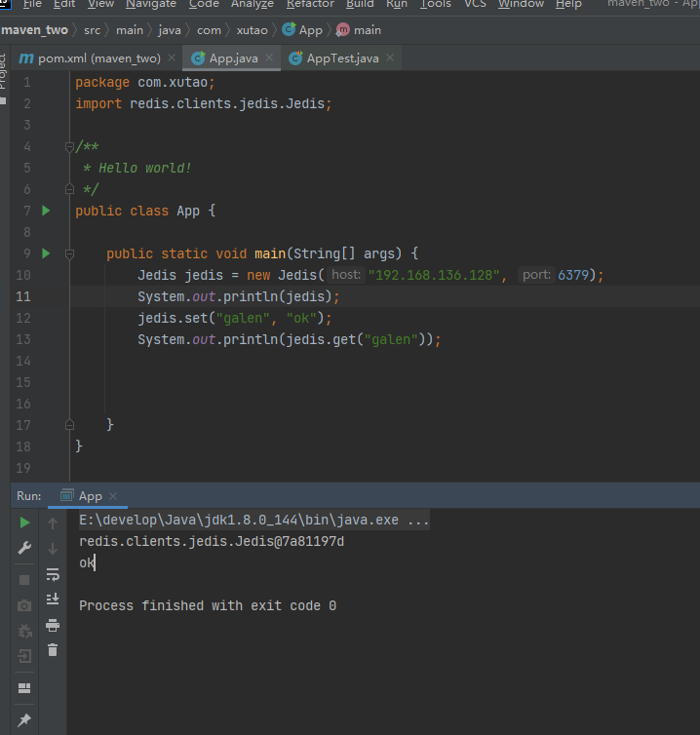Collapse main method fold at line 9
Screen dimensions: 700x735
pyautogui.click(x=69, y=254)
